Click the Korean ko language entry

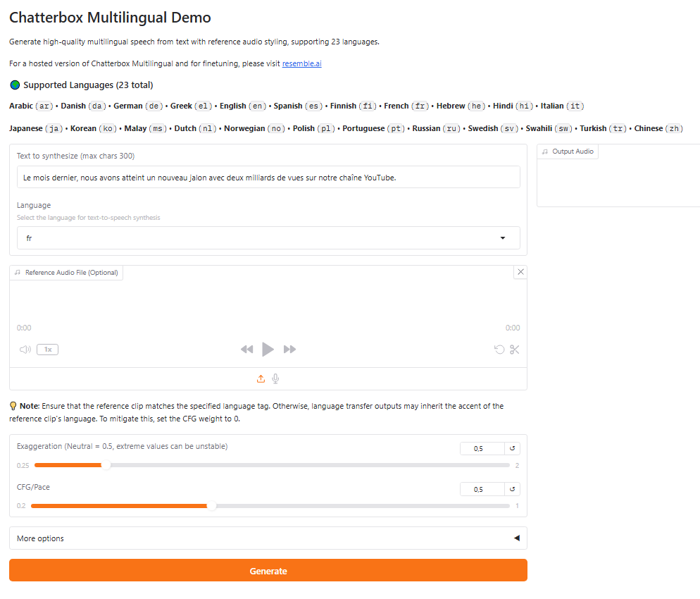click(x=94, y=129)
